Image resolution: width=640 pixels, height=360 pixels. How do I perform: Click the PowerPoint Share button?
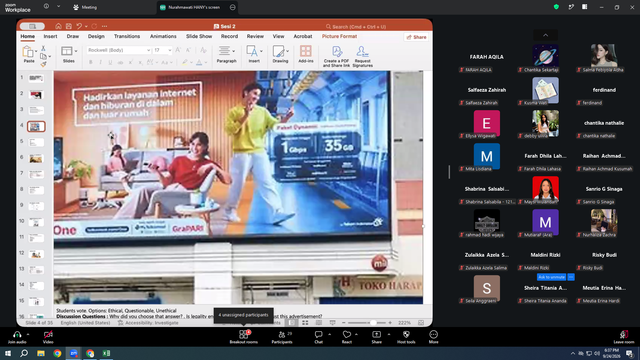click(416, 37)
